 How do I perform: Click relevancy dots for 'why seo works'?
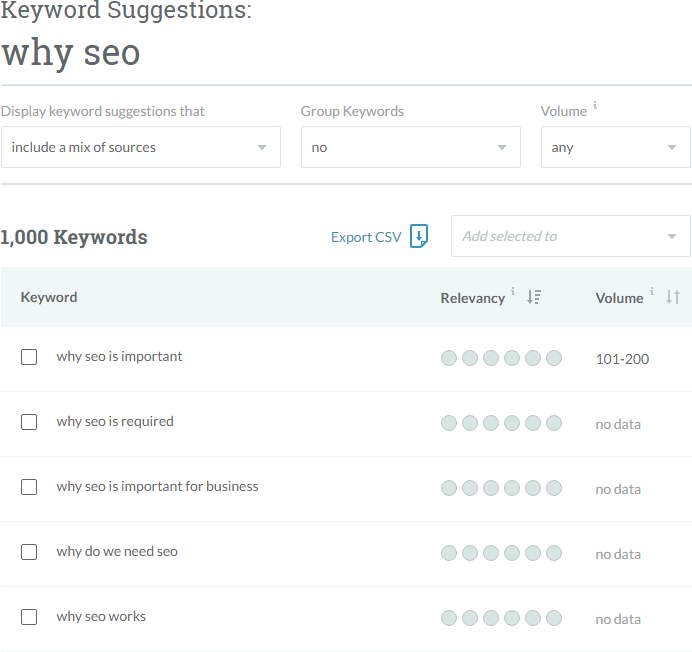(501, 619)
